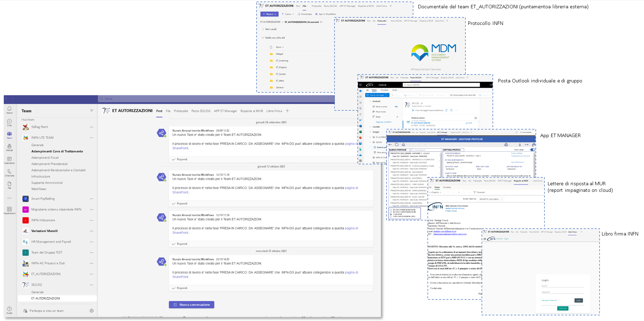The width and height of the screenshot is (644, 321).
Task: Select the WorkFlows channel
Action: (x=39, y=189)
